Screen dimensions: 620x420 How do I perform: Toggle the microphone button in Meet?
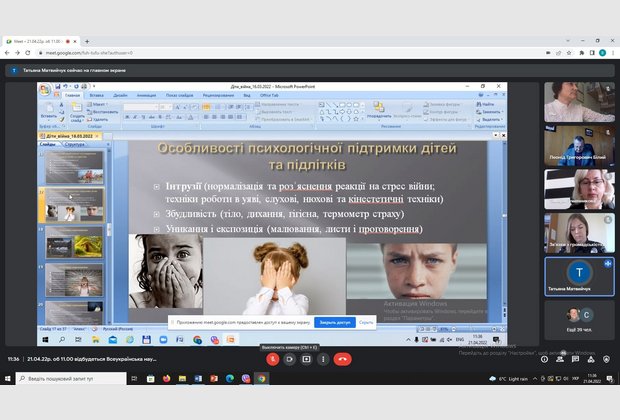point(273,359)
